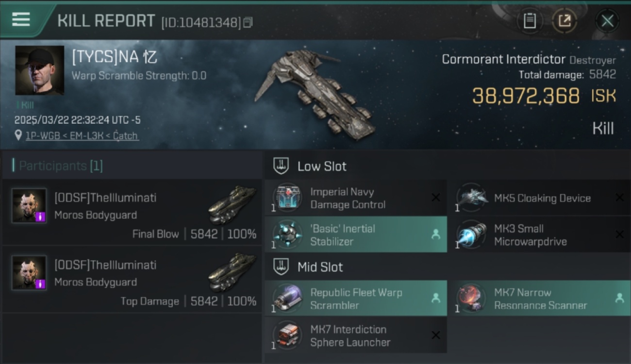Click the MK5 Cloaking Device icon
The height and width of the screenshot is (364, 631).
pos(471,198)
